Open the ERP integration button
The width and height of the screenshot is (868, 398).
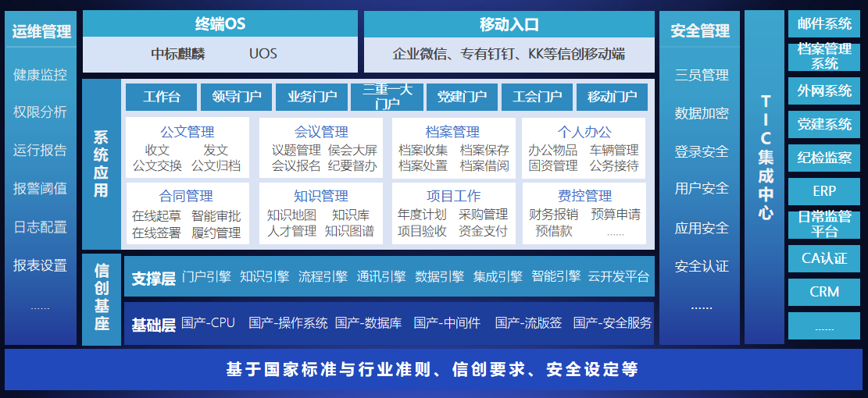pyautogui.click(x=824, y=191)
